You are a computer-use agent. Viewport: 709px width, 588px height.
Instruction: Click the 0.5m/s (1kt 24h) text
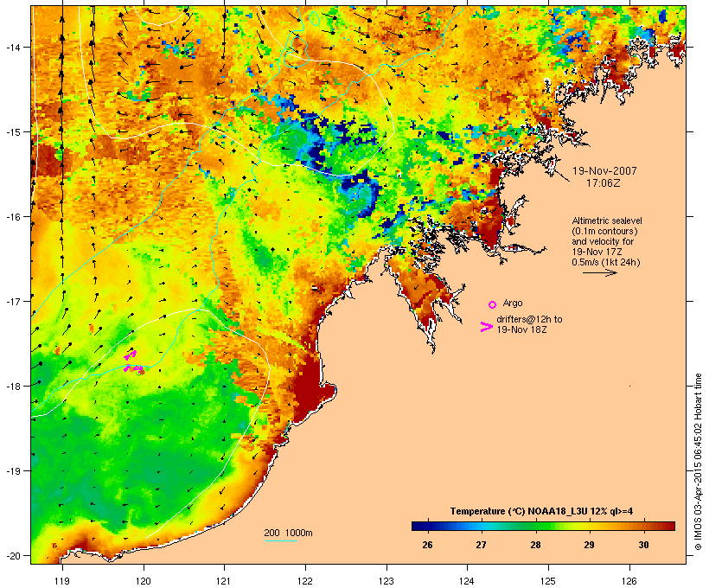click(606, 262)
